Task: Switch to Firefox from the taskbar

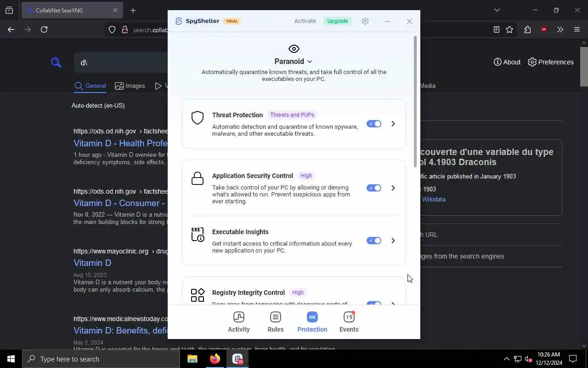Action: 215,359
